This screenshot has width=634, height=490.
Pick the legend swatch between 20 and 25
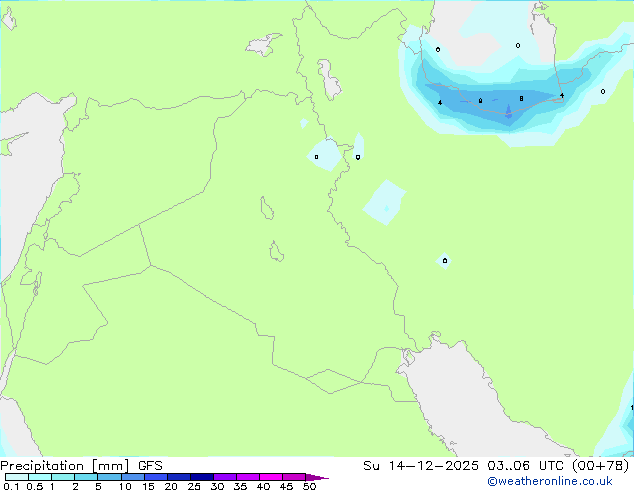pyautogui.click(x=179, y=477)
